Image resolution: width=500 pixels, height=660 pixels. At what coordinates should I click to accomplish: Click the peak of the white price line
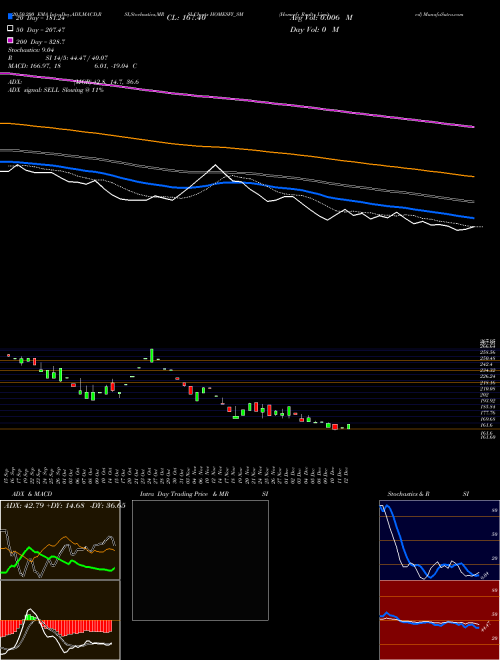coord(215,165)
